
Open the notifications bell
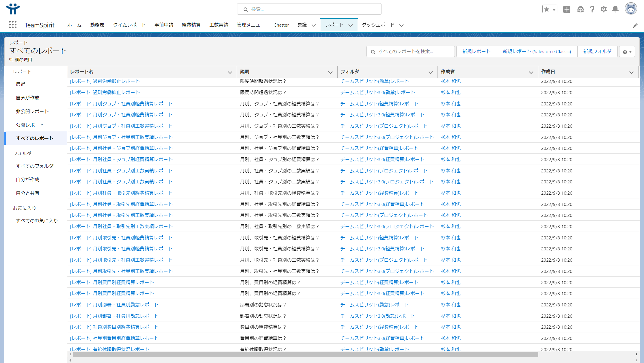point(615,9)
